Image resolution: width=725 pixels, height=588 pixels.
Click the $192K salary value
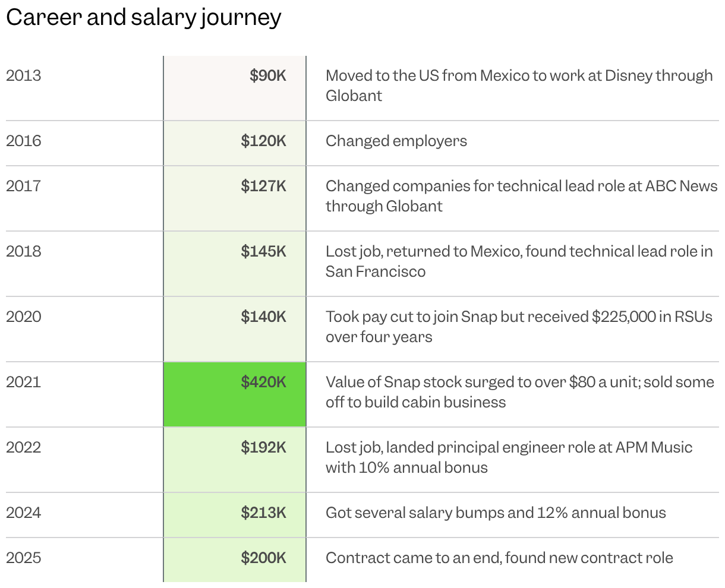[263, 447]
